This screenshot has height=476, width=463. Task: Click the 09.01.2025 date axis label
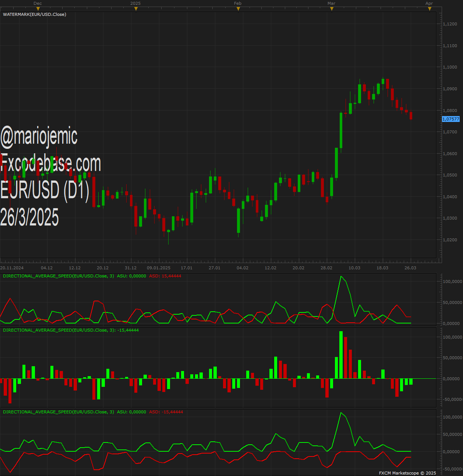(x=159, y=268)
